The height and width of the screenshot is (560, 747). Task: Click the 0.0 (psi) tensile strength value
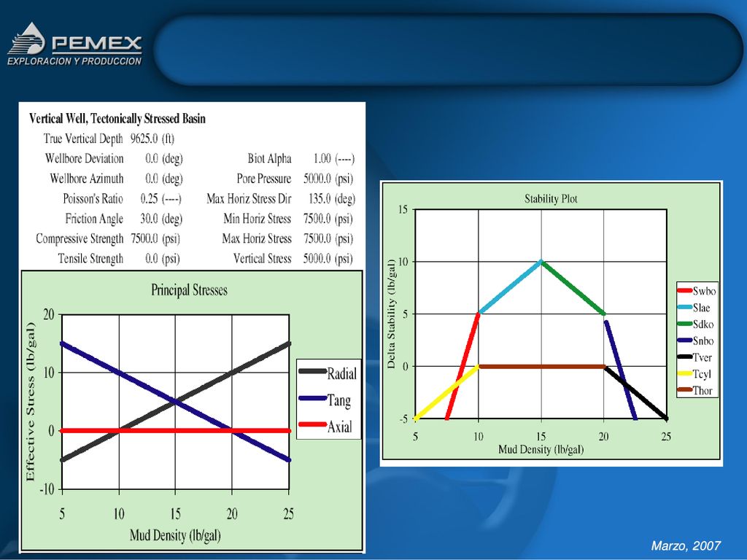tap(163, 259)
